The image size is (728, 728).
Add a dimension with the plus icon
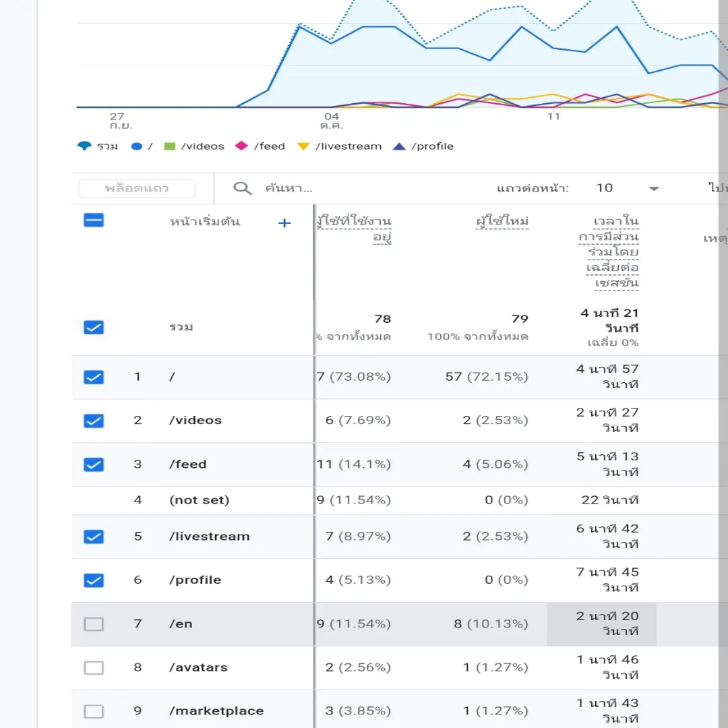pos(284,223)
